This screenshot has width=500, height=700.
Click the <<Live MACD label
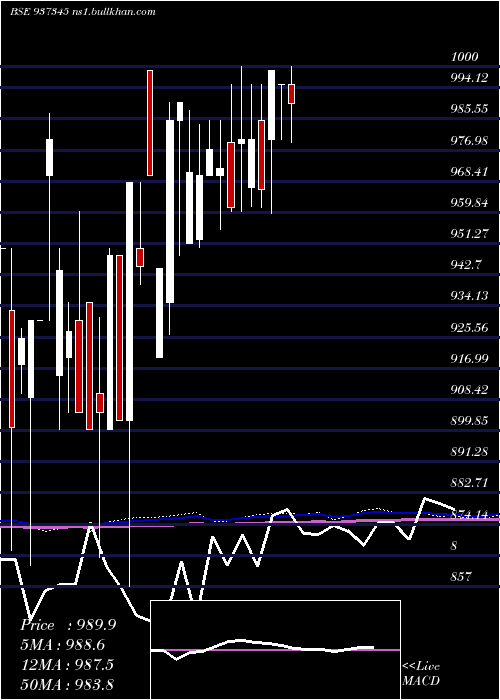[x=421, y=673]
